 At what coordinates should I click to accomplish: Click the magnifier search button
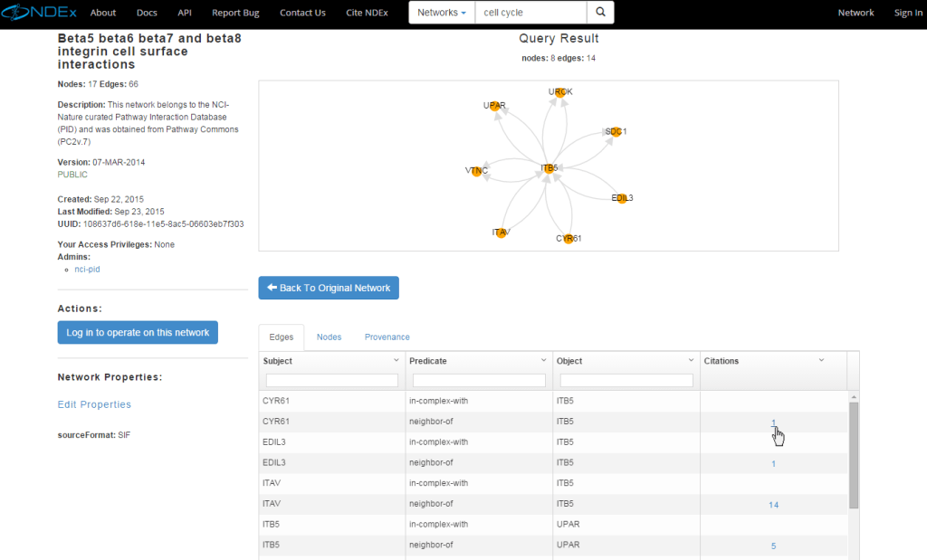pos(601,13)
